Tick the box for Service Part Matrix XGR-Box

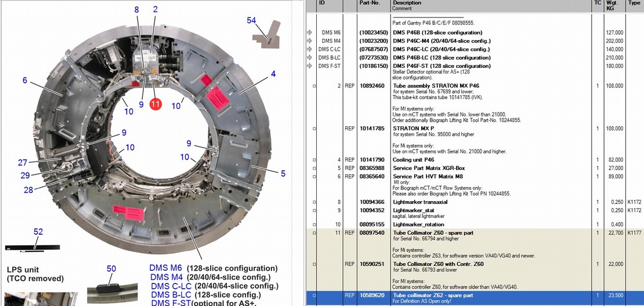[x=314, y=168]
